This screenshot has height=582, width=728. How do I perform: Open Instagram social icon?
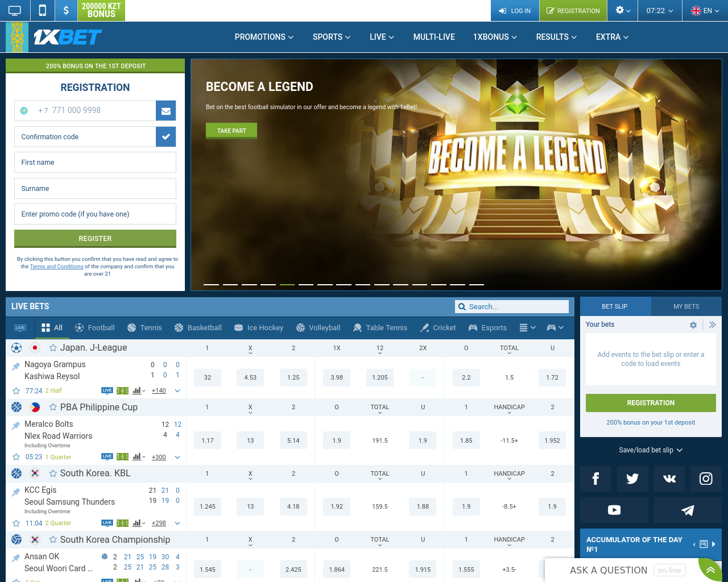point(706,479)
